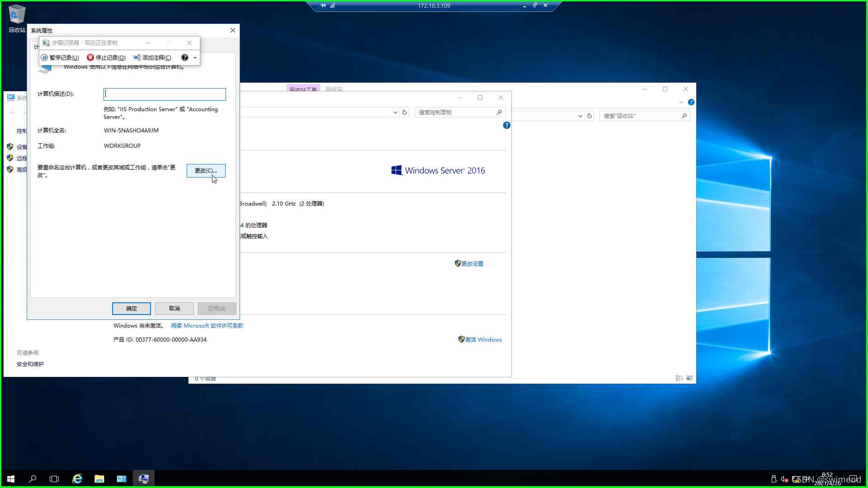Expand Recycle Bin address history dropdown

tap(580, 116)
